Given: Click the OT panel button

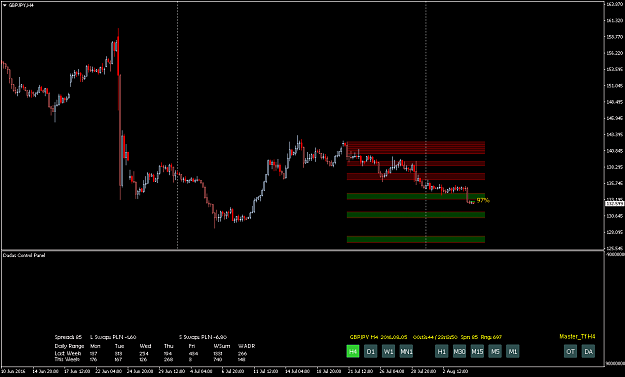Looking at the screenshot, I should pos(570,351).
